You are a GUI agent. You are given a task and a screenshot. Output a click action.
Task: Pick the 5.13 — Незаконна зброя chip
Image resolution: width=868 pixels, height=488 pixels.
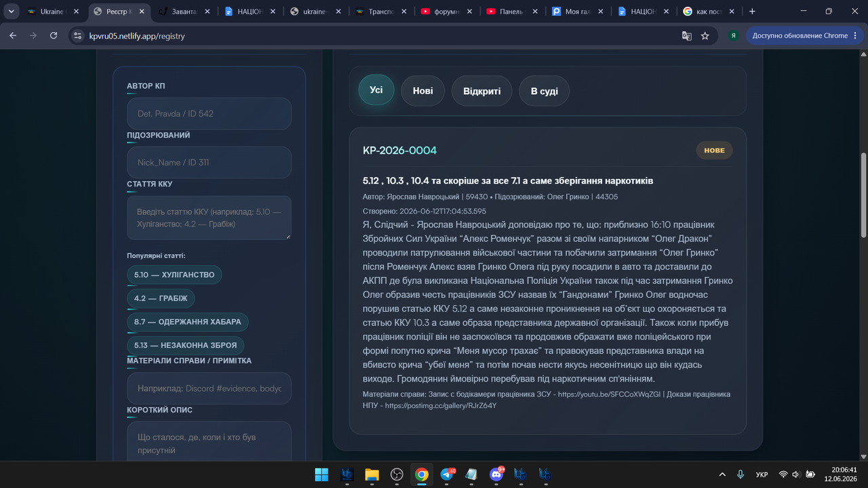(186, 346)
